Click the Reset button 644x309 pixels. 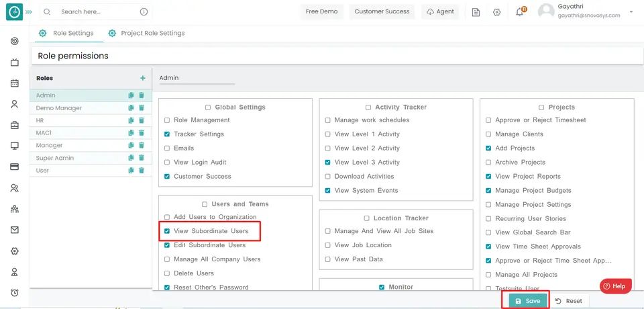tap(568, 301)
